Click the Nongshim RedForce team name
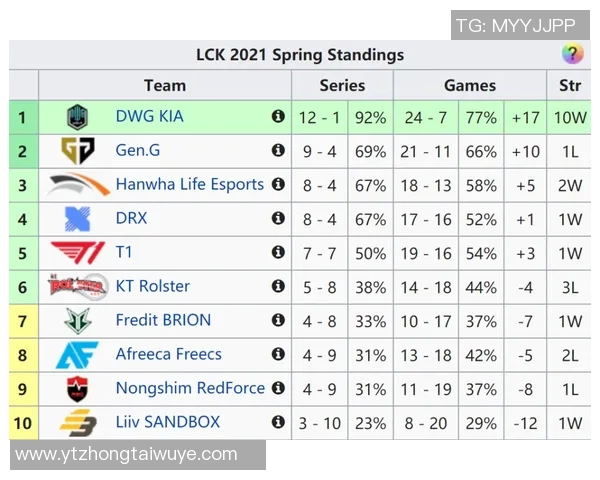 click(190, 389)
